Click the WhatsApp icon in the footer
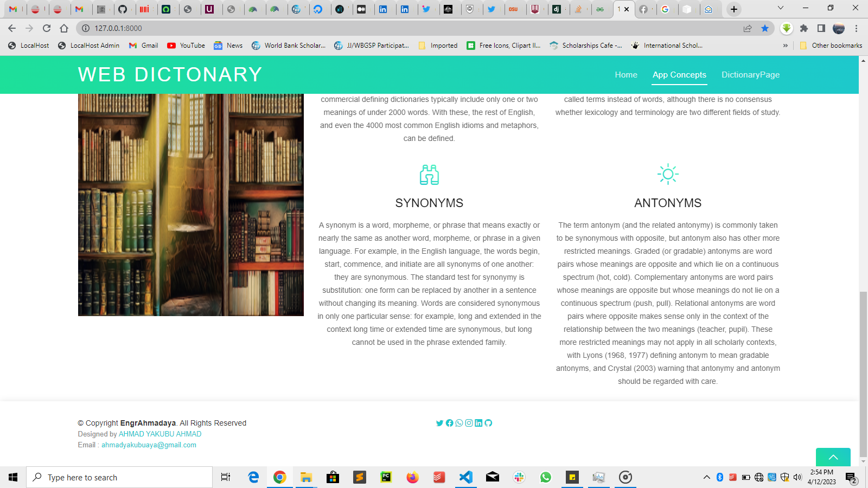 pyautogui.click(x=459, y=423)
